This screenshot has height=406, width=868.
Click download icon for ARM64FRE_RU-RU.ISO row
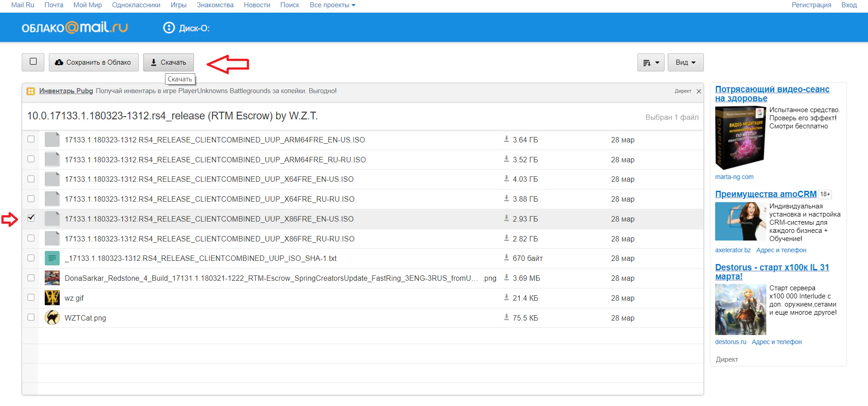tap(506, 159)
